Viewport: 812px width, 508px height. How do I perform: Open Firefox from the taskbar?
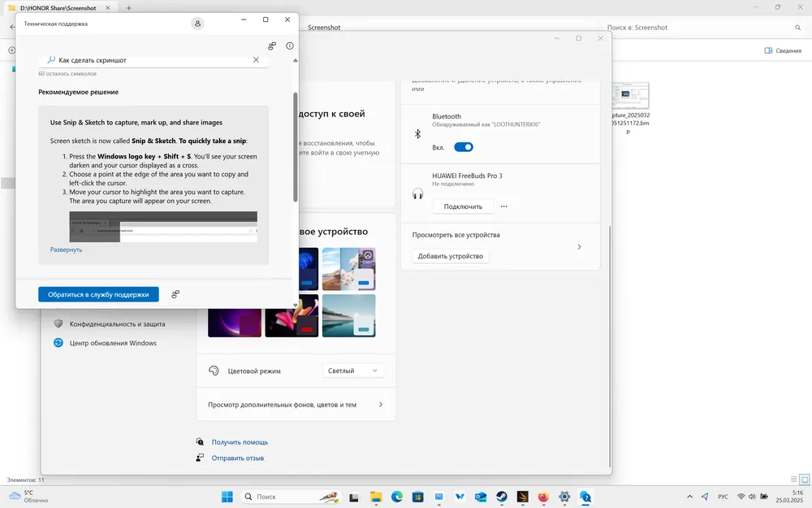(543, 497)
